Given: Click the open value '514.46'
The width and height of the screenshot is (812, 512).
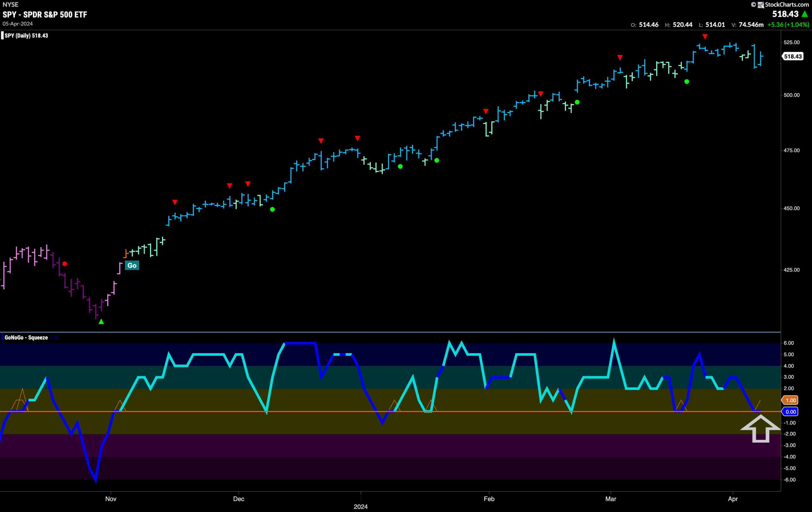Looking at the screenshot, I should tap(648, 25).
